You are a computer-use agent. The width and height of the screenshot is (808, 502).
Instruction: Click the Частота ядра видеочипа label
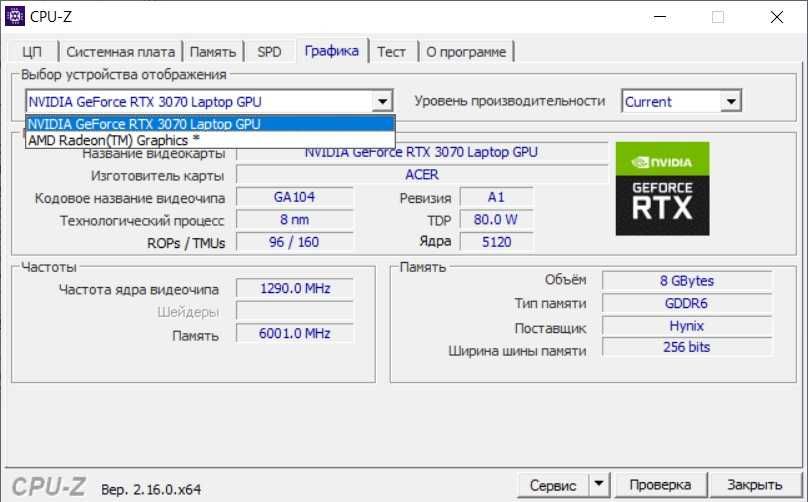tap(139, 290)
